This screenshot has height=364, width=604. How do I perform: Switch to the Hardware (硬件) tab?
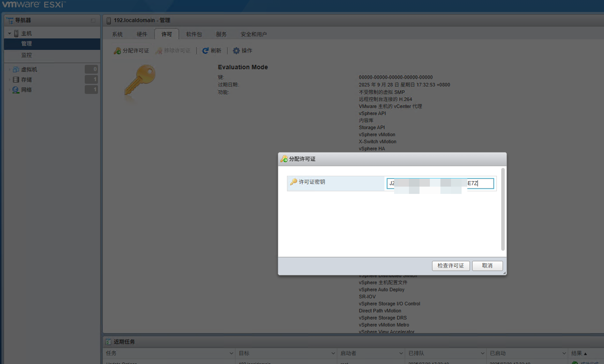click(x=142, y=34)
